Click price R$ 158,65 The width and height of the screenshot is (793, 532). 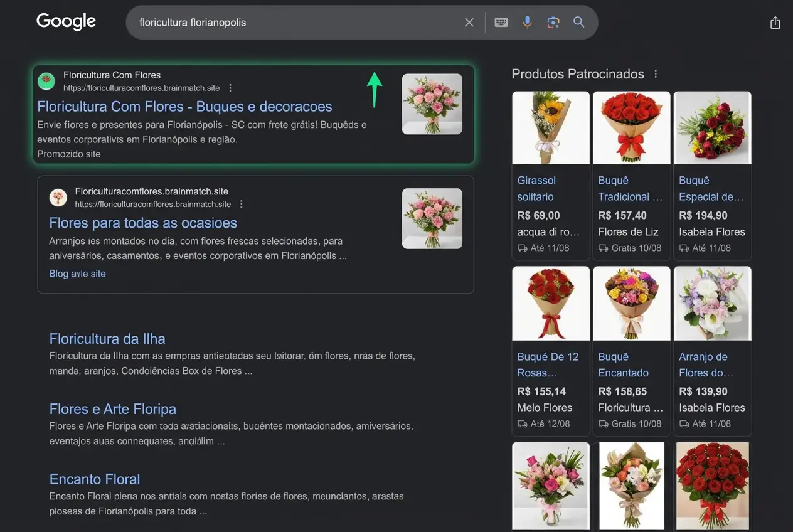[x=622, y=391]
